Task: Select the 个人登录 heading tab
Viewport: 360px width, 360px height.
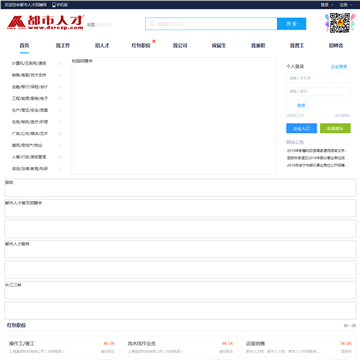Action: [x=295, y=66]
